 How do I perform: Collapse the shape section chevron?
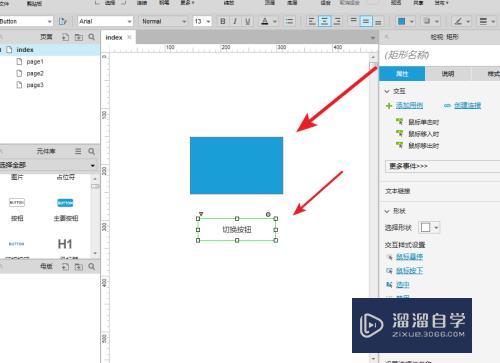[387, 211]
